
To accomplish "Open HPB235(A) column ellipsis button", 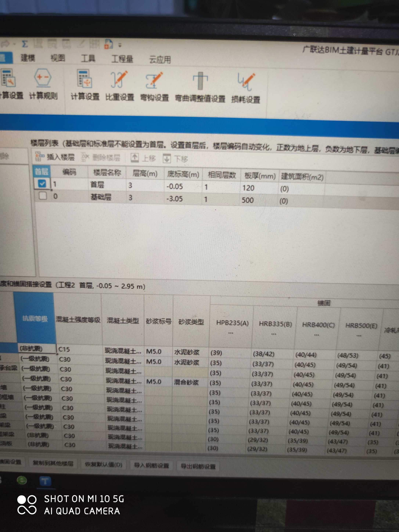I will coord(231,333).
